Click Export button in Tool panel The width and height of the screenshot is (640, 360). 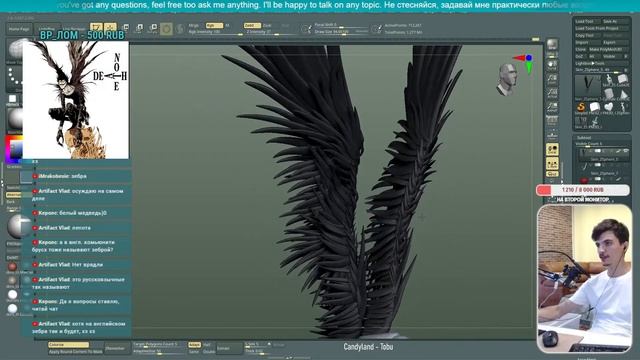(x=615, y=42)
